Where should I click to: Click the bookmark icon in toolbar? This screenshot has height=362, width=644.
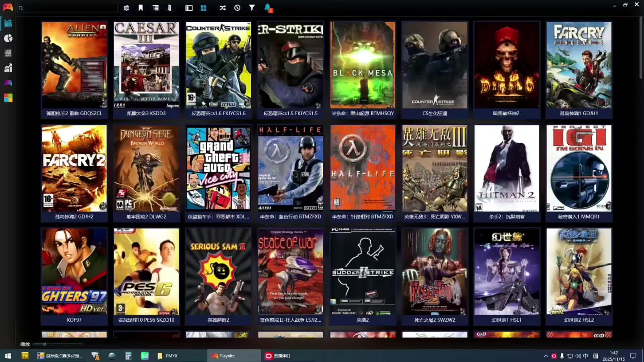pyautogui.click(x=141, y=8)
